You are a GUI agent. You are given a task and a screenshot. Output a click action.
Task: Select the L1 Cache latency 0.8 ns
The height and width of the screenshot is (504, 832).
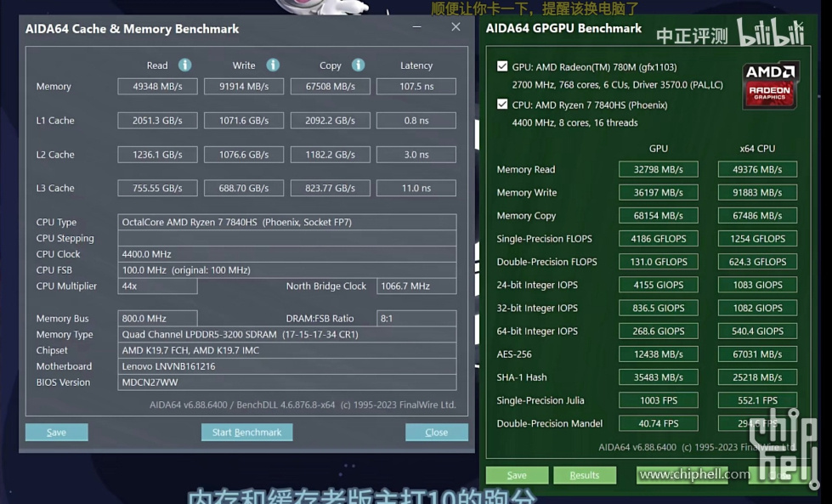click(x=416, y=121)
